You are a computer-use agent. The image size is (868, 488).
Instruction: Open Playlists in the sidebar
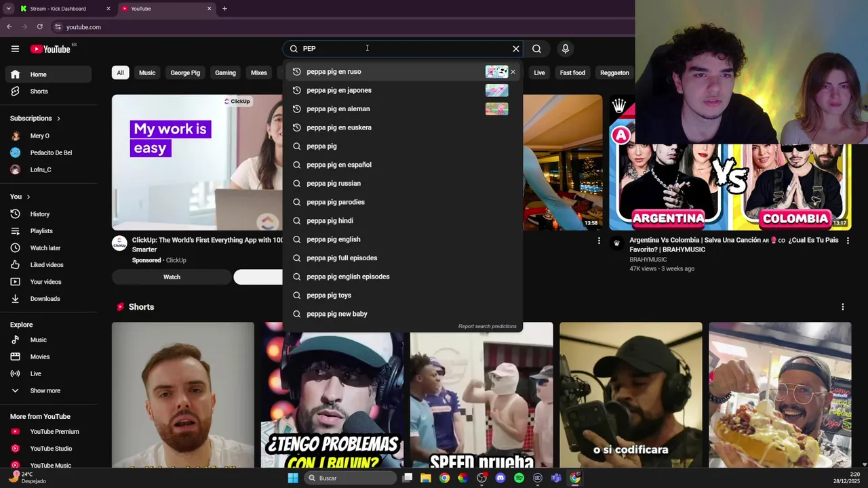pyautogui.click(x=48, y=231)
